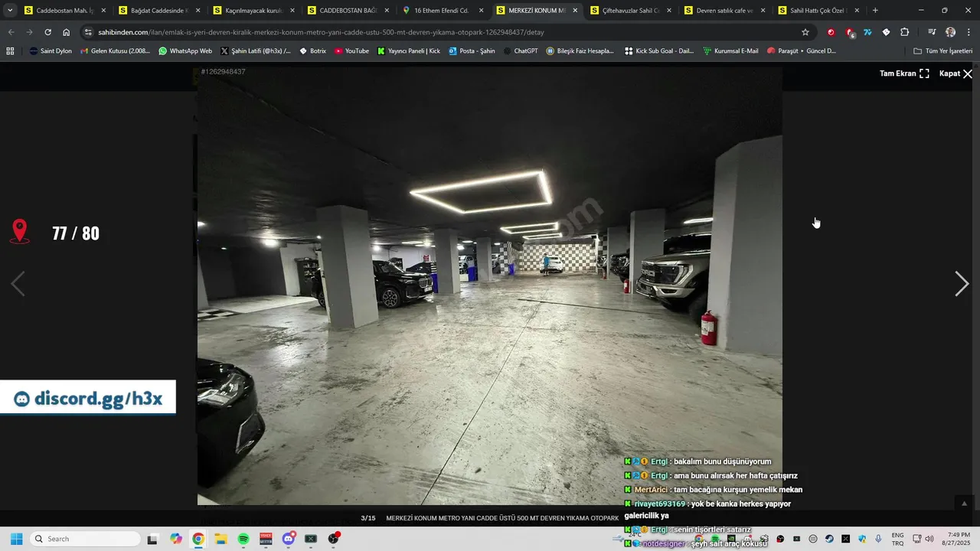Image resolution: width=980 pixels, height=551 pixels.
Task: Open Windows Start menu
Action: pos(16,539)
